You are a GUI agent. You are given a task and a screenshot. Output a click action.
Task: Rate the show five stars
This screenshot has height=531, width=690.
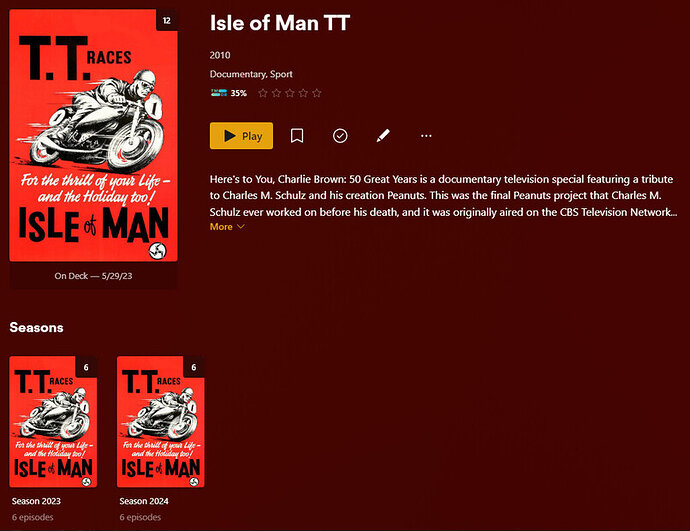coord(317,93)
